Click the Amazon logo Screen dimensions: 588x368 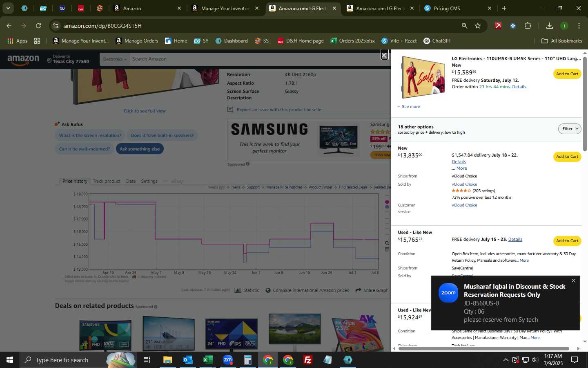pos(23,60)
